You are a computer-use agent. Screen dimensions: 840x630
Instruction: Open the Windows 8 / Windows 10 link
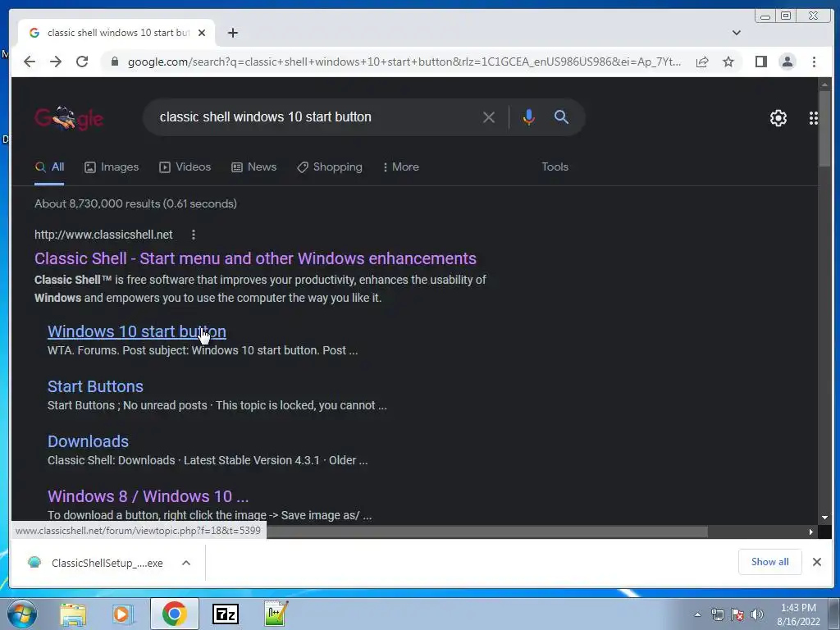click(x=148, y=496)
